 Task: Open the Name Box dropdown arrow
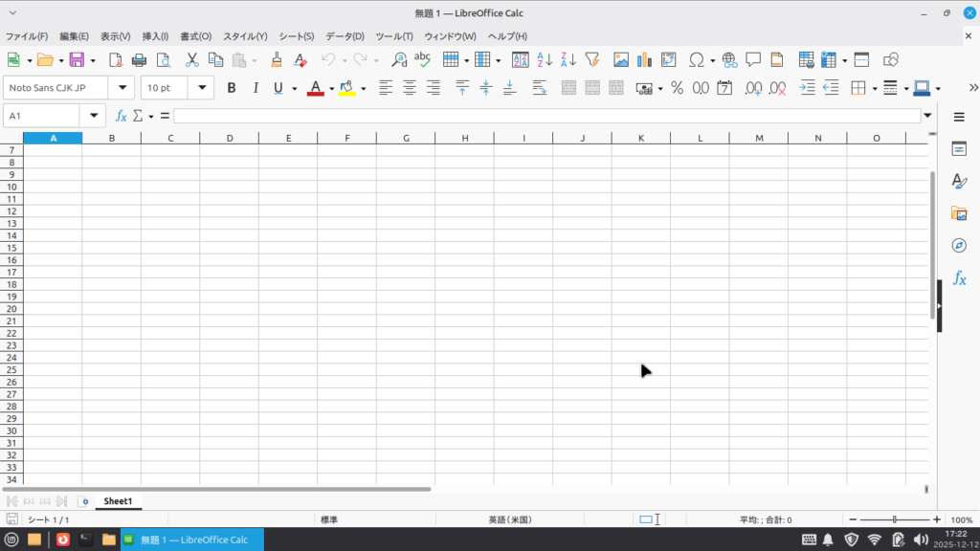tap(93, 116)
